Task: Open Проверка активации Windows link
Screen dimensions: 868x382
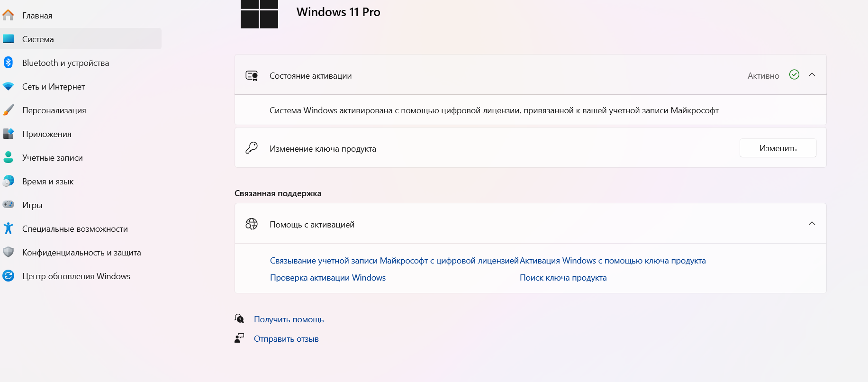Action: 327,278
